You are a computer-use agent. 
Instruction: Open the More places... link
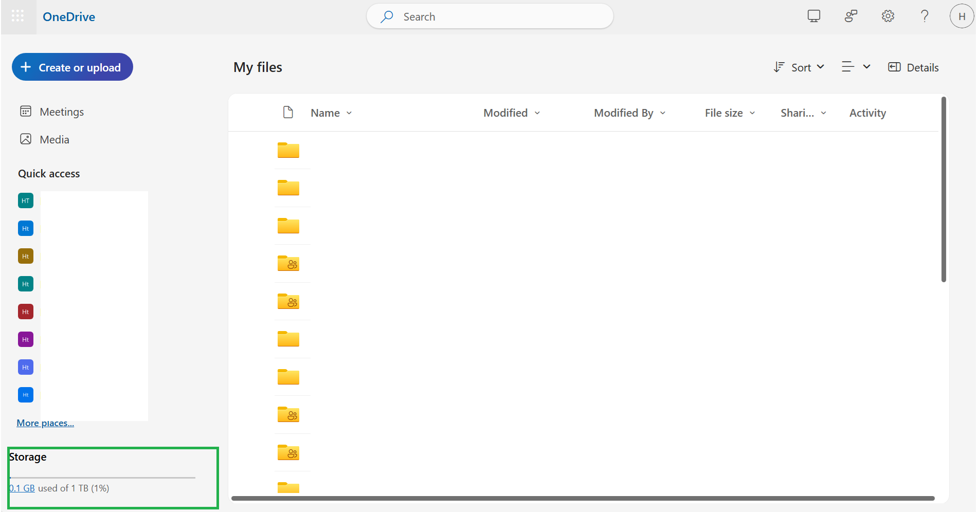pyautogui.click(x=45, y=423)
